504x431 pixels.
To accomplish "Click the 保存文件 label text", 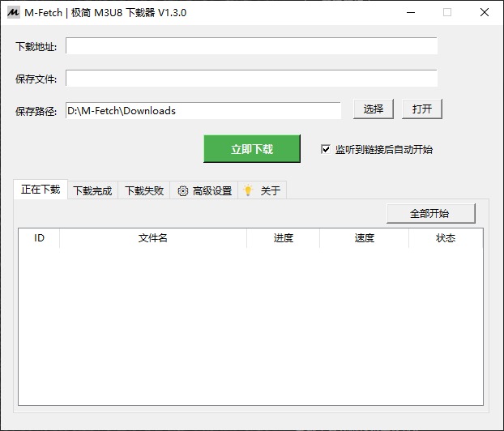I will 36,79.
